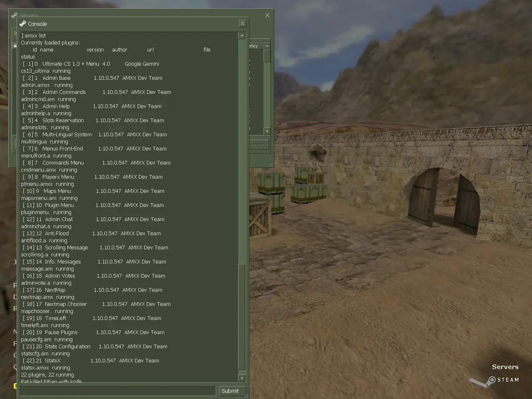Click the Console scroll up arrow
Screen dimensions: 532x399
pyautogui.click(x=242, y=36)
